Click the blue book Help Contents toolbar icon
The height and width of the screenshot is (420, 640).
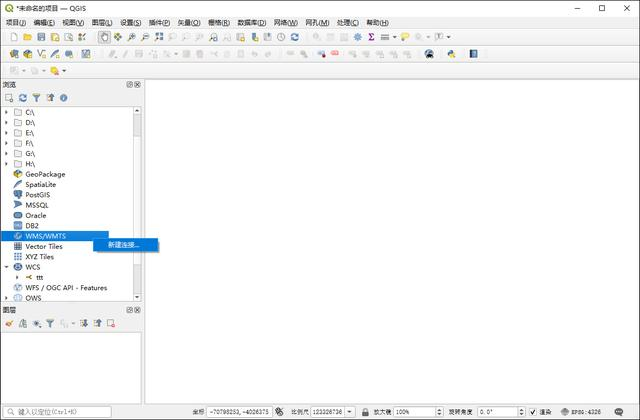point(473,54)
